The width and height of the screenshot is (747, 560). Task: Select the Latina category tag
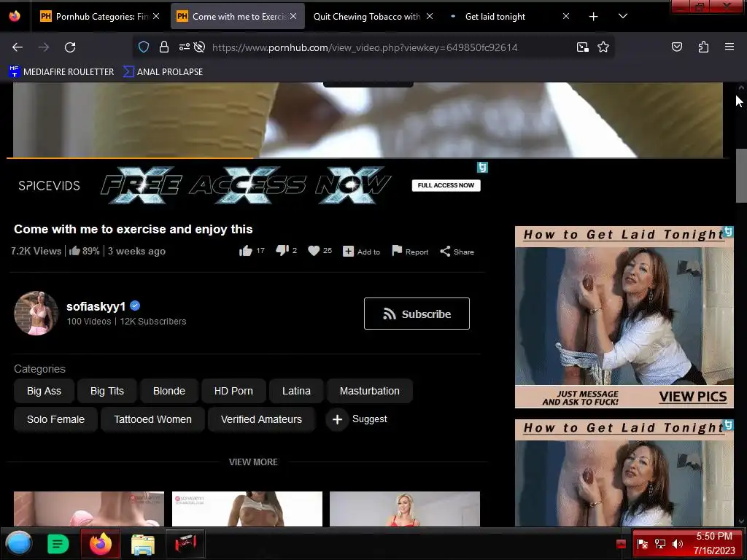point(296,391)
